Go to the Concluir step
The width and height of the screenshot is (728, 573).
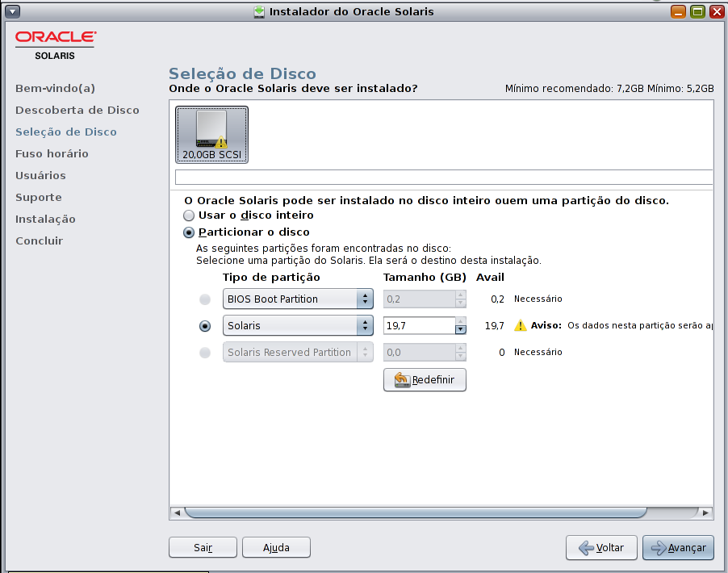click(39, 241)
